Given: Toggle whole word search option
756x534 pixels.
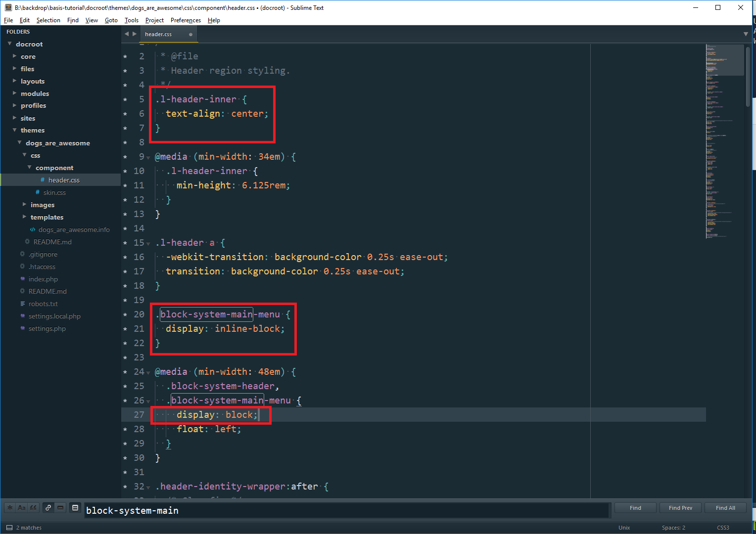Looking at the screenshot, I should click(x=33, y=508).
